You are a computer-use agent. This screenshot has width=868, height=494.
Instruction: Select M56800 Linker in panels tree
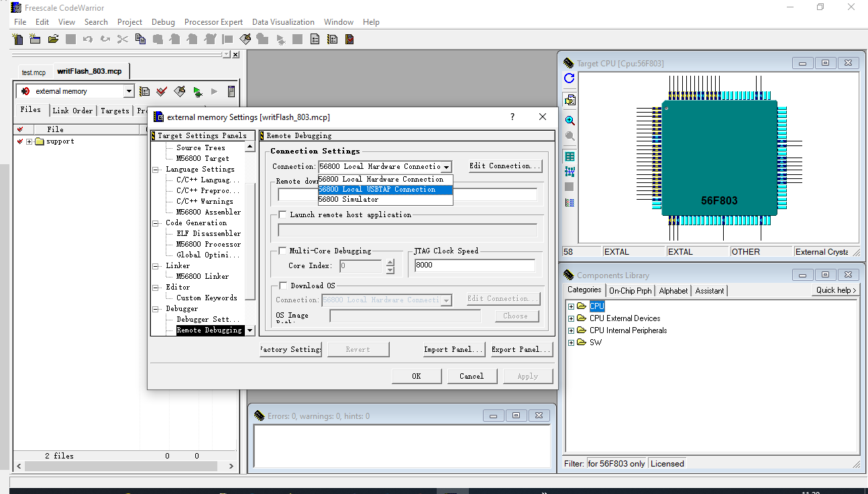tap(203, 277)
